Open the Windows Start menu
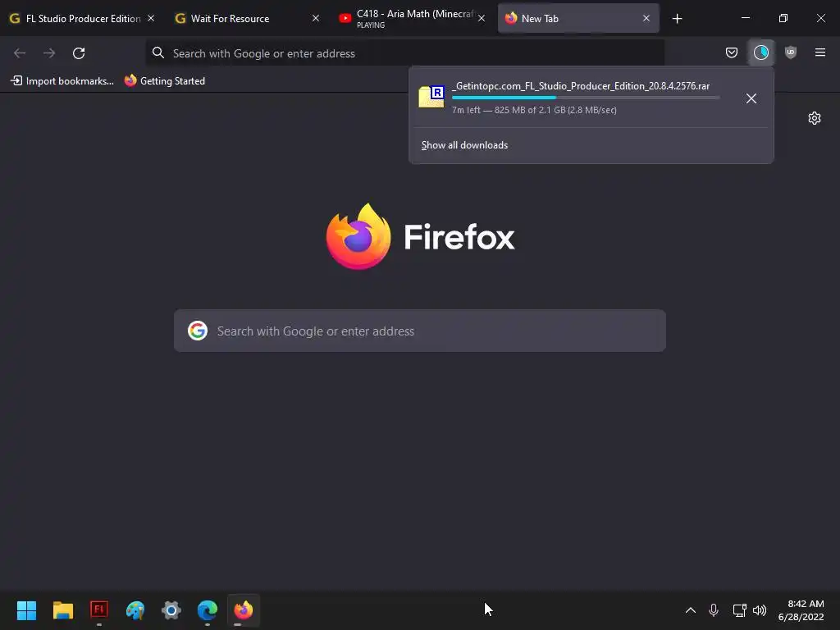Image resolution: width=840 pixels, height=630 pixels. pos(26,610)
